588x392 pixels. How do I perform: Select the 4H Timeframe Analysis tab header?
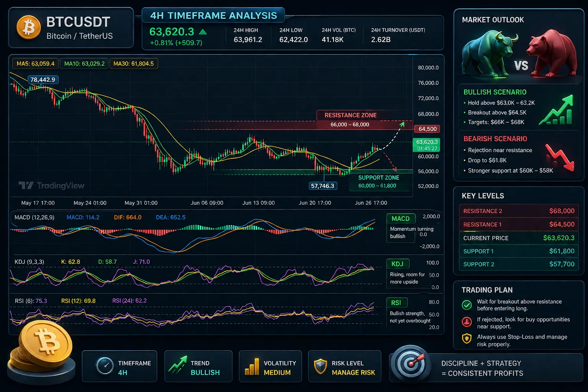[213, 15]
